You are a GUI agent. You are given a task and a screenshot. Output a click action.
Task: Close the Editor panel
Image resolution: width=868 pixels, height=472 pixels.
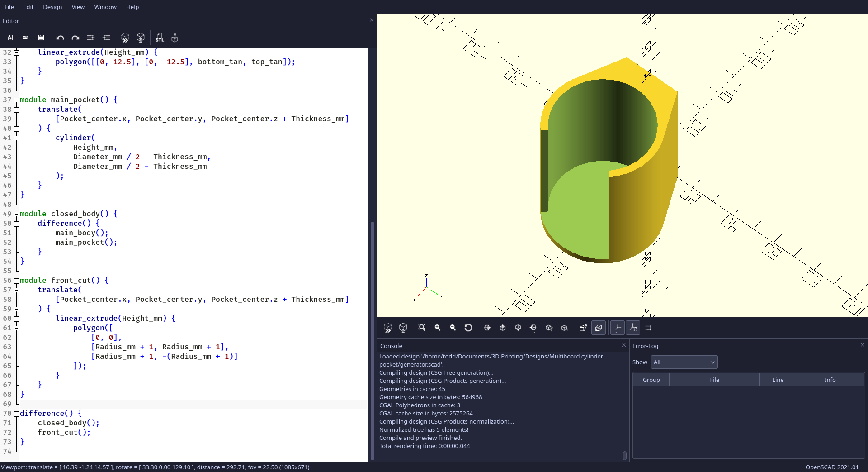coord(372,20)
